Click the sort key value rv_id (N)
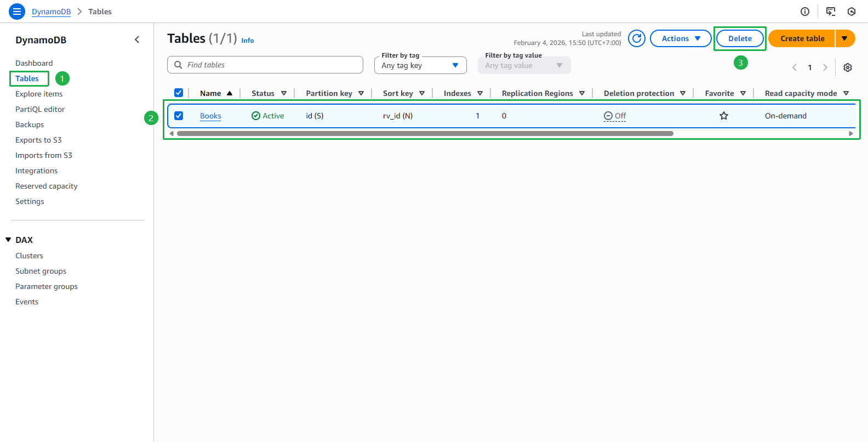868x442 pixels. coord(398,116)
